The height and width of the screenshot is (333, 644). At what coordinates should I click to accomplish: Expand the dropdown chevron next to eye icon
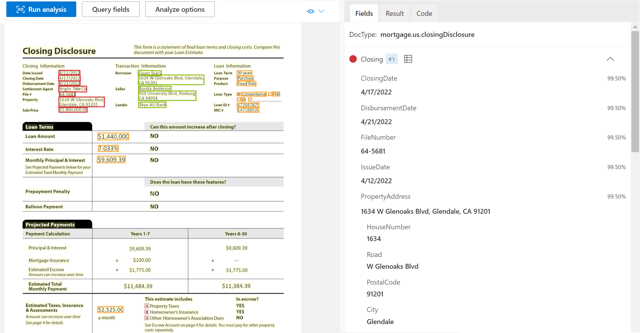click(321, 11)
